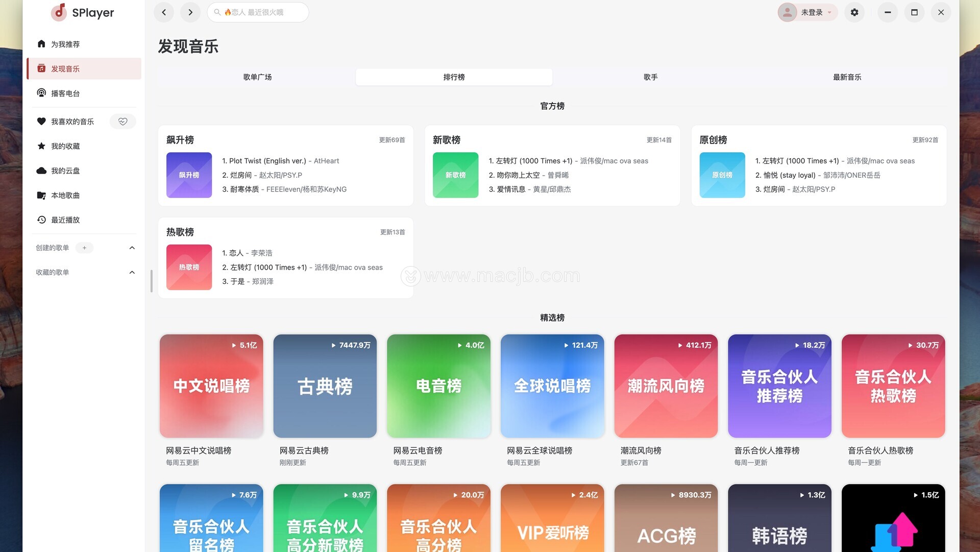Add new playlist with plus button
The width and height of the screenshot is (980, 552).
84,248
